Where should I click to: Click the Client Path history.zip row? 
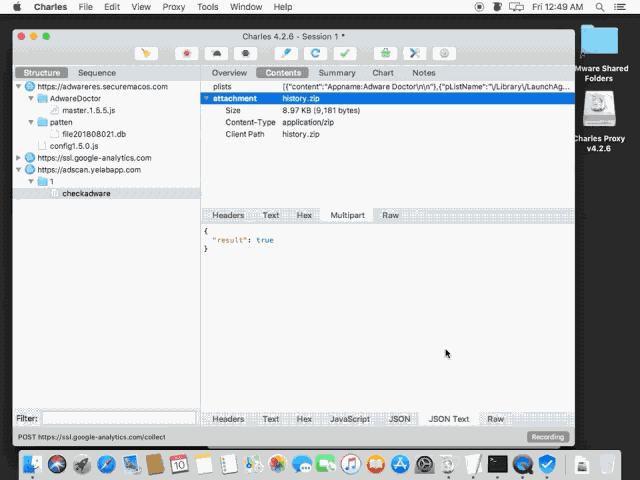point(388,134)
